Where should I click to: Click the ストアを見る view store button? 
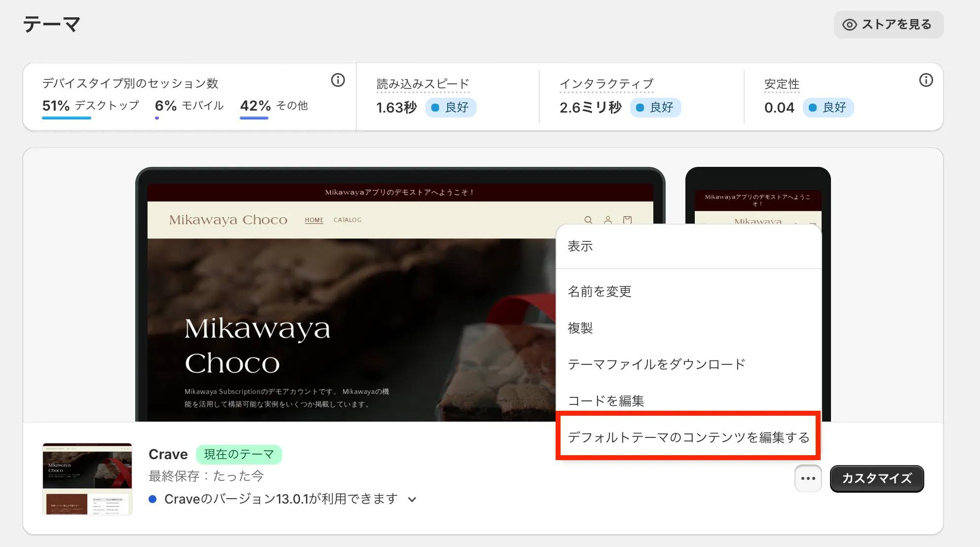click(888, 25)
